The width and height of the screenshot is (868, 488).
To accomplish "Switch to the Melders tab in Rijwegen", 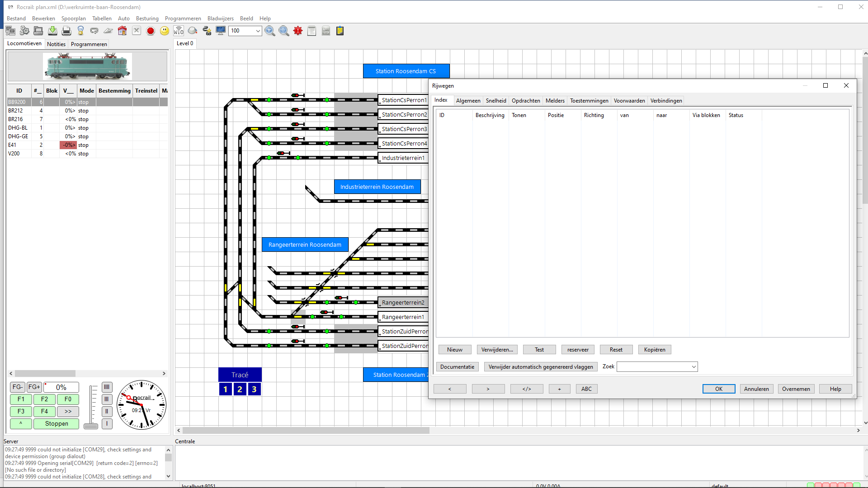I will (555, 101).
